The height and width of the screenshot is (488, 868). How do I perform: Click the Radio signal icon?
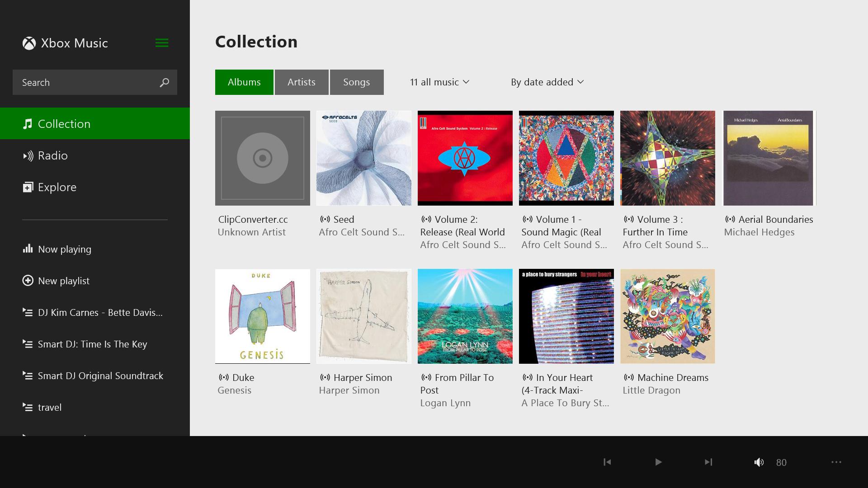click(x=28, y=156)
